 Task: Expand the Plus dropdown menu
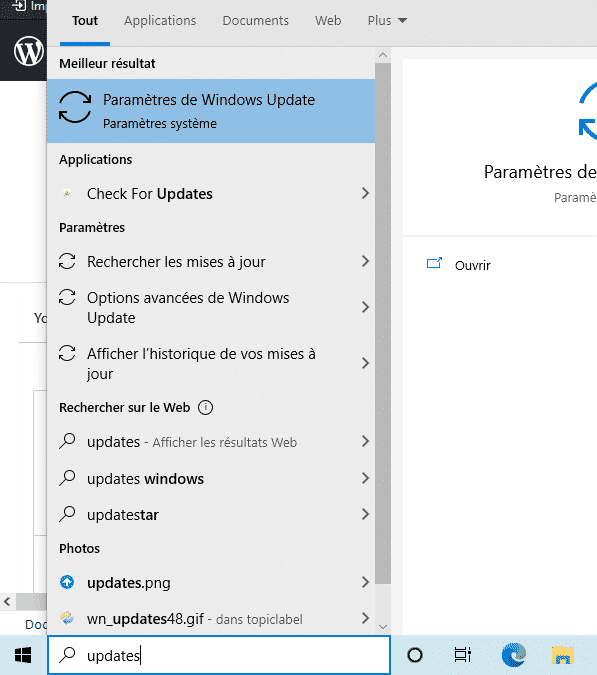coord(387,21)
